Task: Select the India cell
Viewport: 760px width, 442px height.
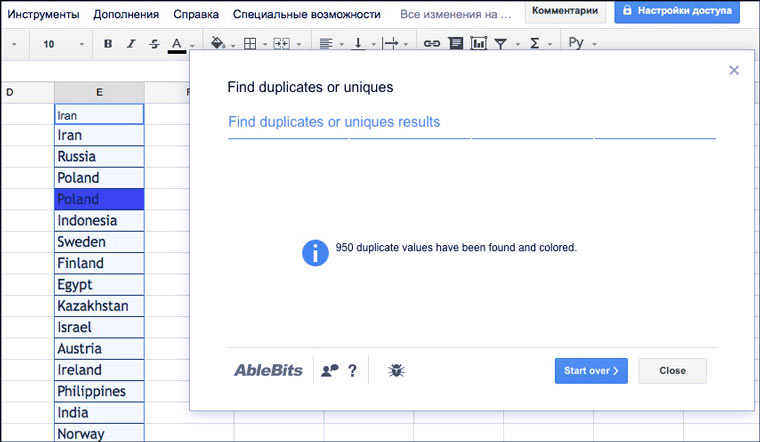Action: [x=99, y=412]
